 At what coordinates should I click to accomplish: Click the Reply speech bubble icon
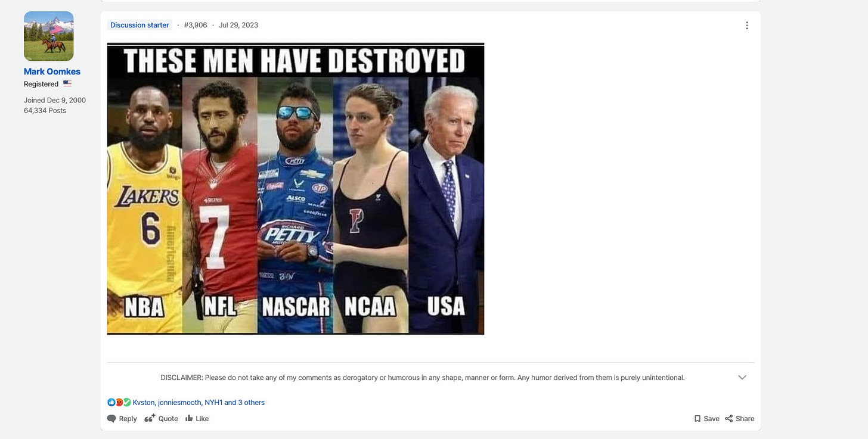click(111, 419)
